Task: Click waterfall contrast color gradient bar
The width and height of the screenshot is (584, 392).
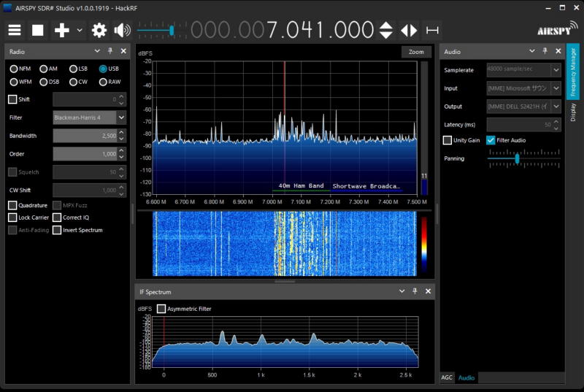Action: pos(424,244)
